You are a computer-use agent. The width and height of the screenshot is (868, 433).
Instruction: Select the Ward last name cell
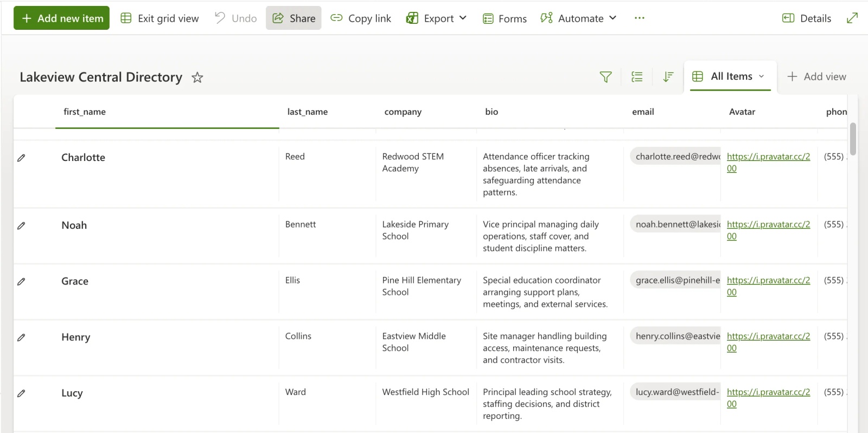point(328,403)
